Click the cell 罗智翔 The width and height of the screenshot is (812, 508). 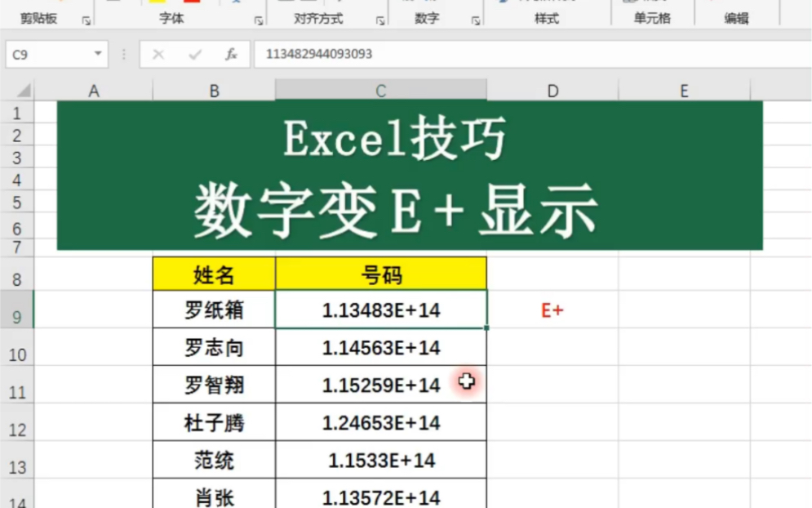(x=214, y=385)
